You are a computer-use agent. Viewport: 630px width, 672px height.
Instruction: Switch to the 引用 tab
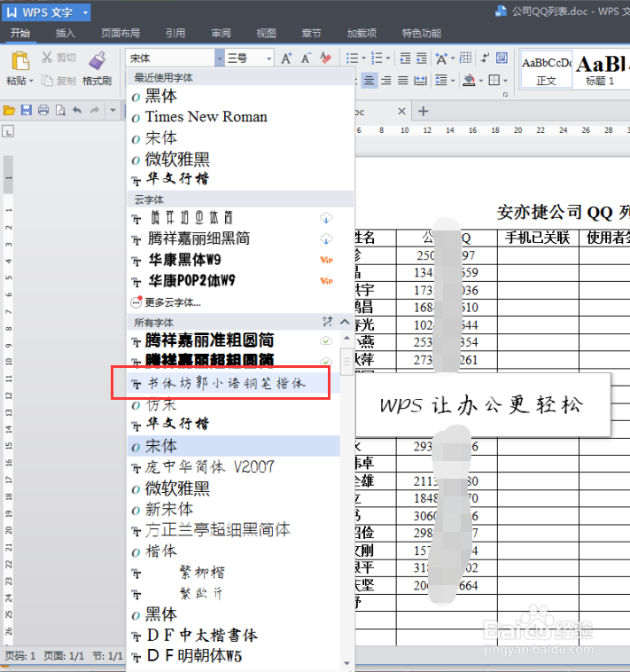[175, 33]
